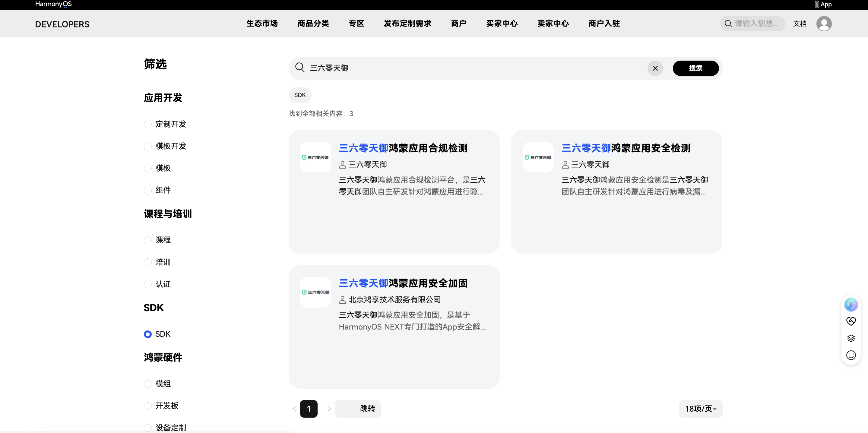Viewport: 868px width, 433px height.
Task: Focus the page jump number input
Action: click(x=345, y=408)
